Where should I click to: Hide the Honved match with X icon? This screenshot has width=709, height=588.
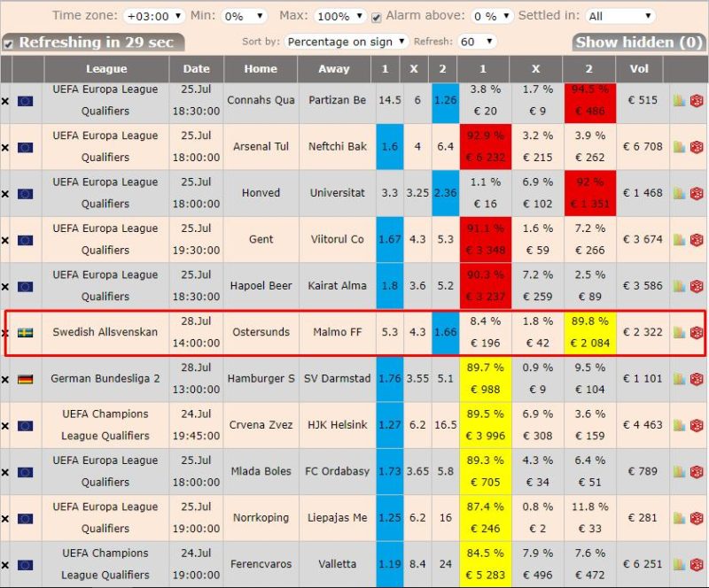(5, 193)
